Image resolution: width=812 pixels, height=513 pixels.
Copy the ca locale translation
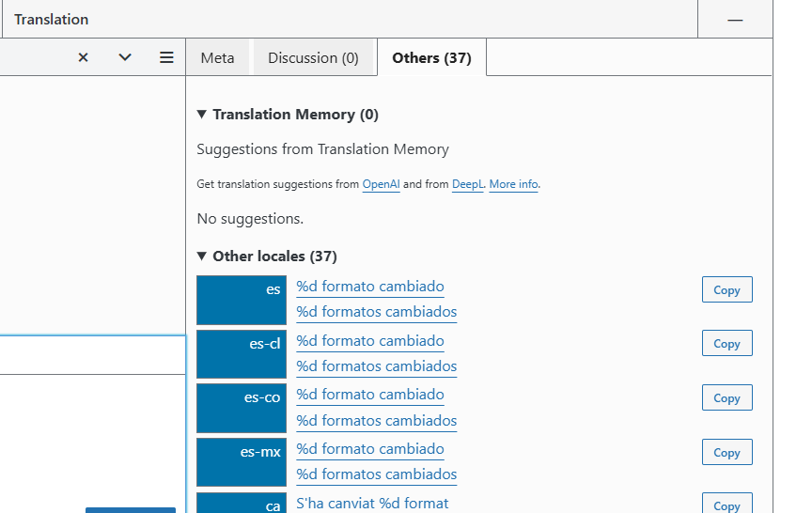pyautogui.click(x=726, y=505)
